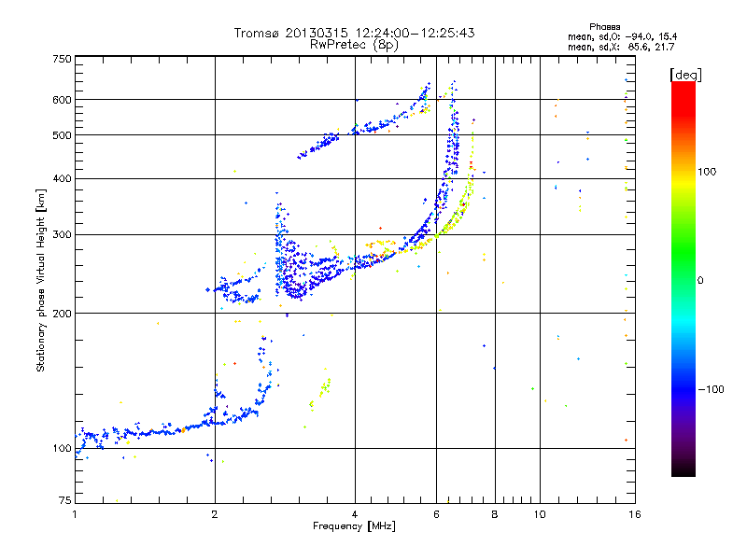The image size is (747, 560).
Task: Click the phase colorbar
Action: pyautogui.click(x=684, y=279)
